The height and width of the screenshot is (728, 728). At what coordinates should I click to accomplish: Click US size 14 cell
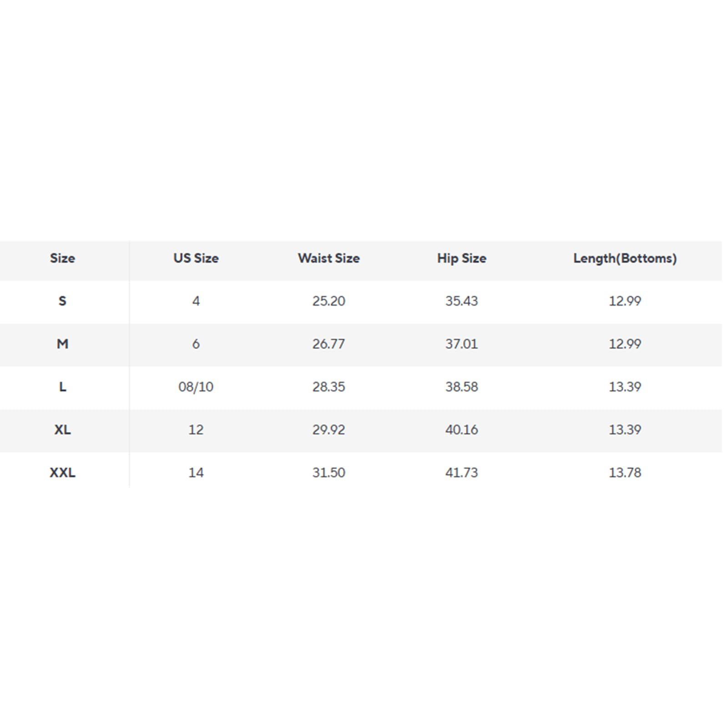(196, 473)
